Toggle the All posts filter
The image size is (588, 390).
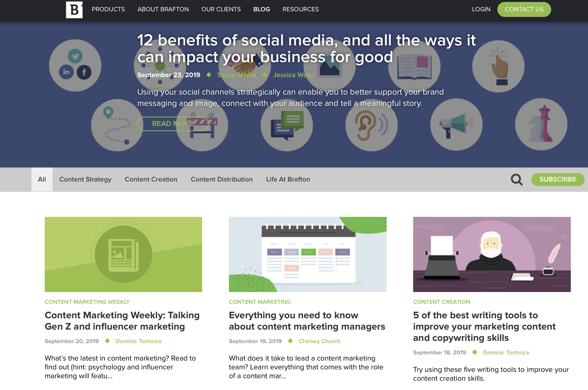[x=42, y=179]
